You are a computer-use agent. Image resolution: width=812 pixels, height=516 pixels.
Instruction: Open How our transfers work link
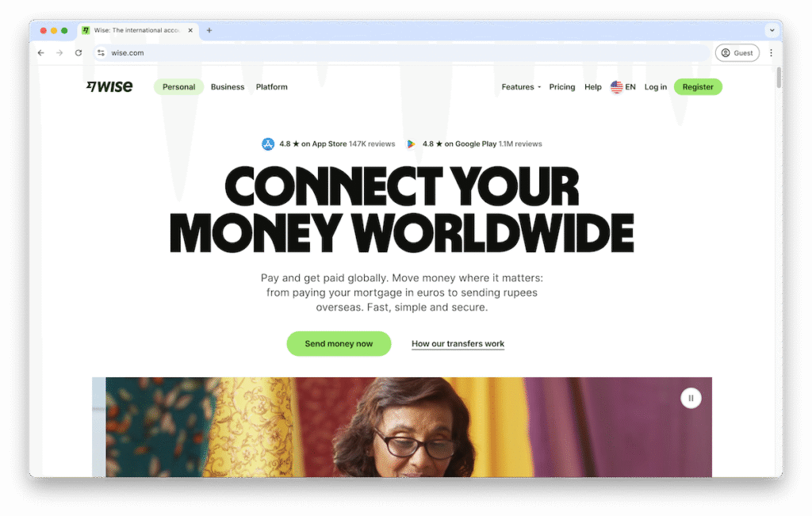tap(458, 344)
